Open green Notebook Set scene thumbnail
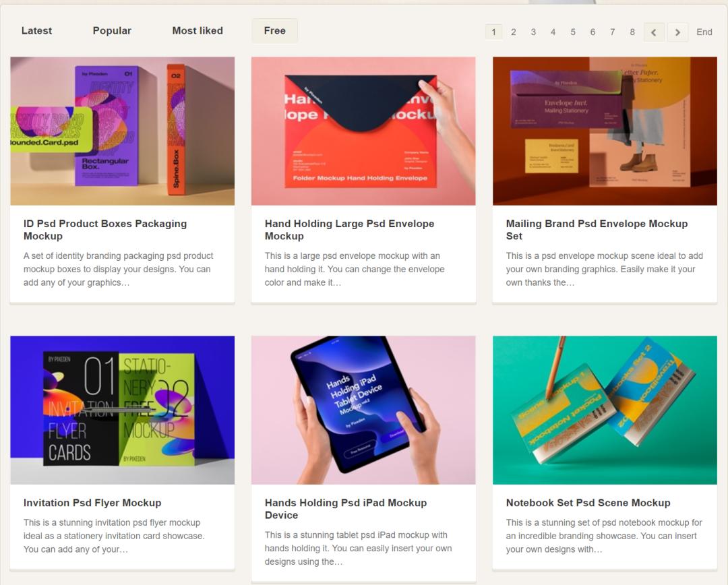The height and width of the screenshot is (585, 728). [605, 410]
